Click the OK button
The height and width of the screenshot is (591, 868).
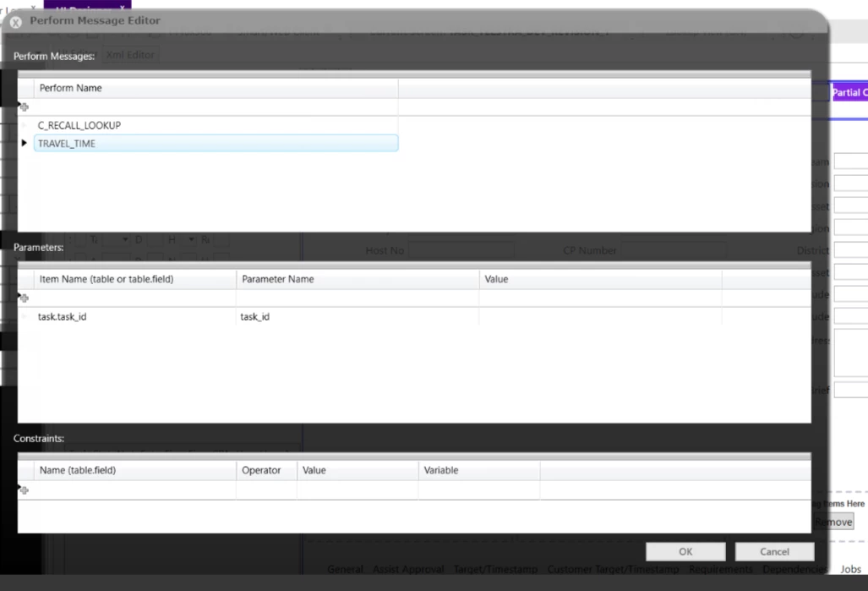coord(685,551)
